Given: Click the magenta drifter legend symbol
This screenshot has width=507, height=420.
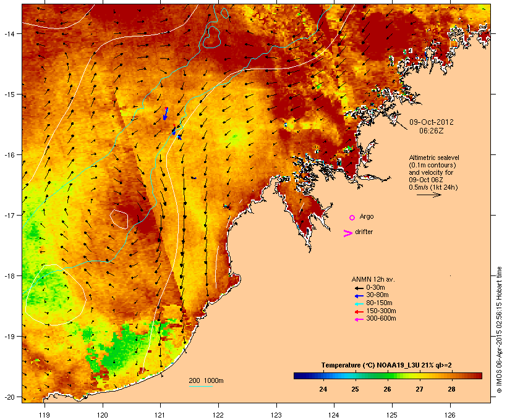Looking at the screenshot, I should click(348, 233).
